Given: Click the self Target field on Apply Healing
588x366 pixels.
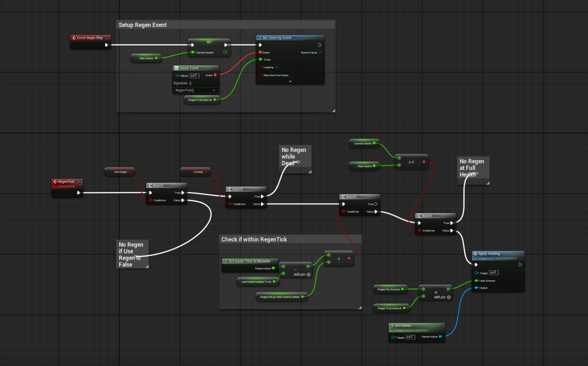Looking at the screenshot, I should [x=494, y=273].
